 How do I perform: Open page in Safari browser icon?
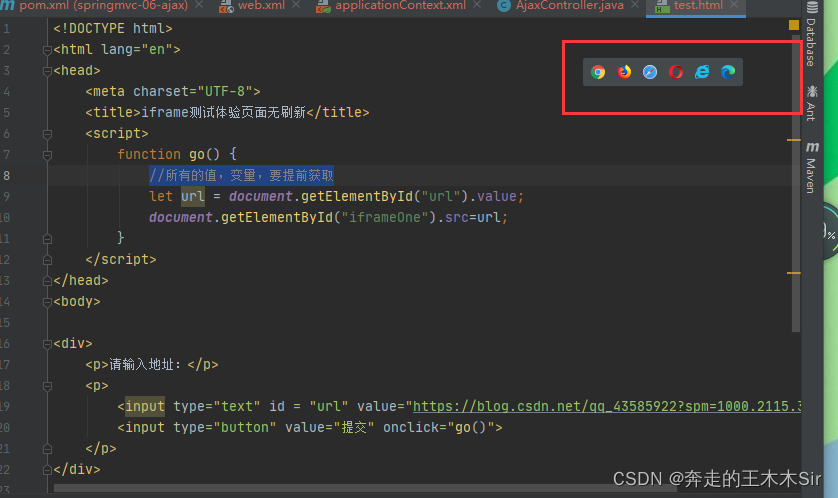point(650,72)
